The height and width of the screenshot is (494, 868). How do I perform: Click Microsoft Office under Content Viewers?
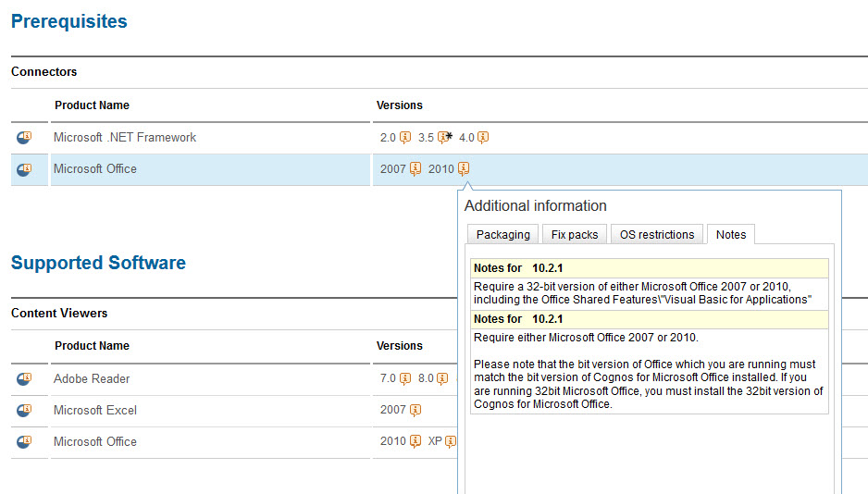coord(94,442)
